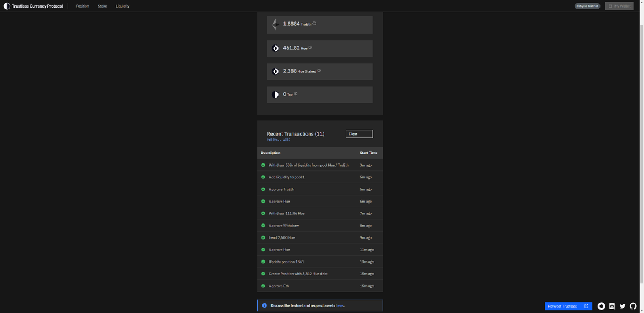Click the info icon next to Tcp
The image size is (644, 313).
(x=296, y=94)
